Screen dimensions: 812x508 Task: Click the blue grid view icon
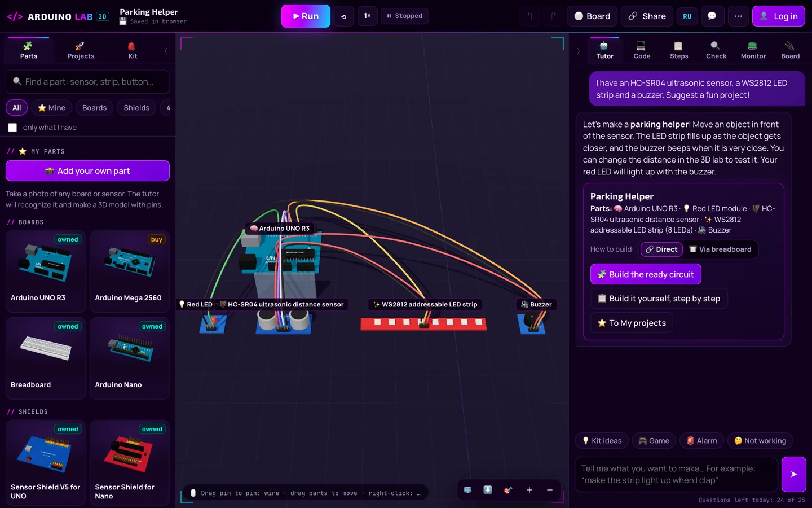467,490
